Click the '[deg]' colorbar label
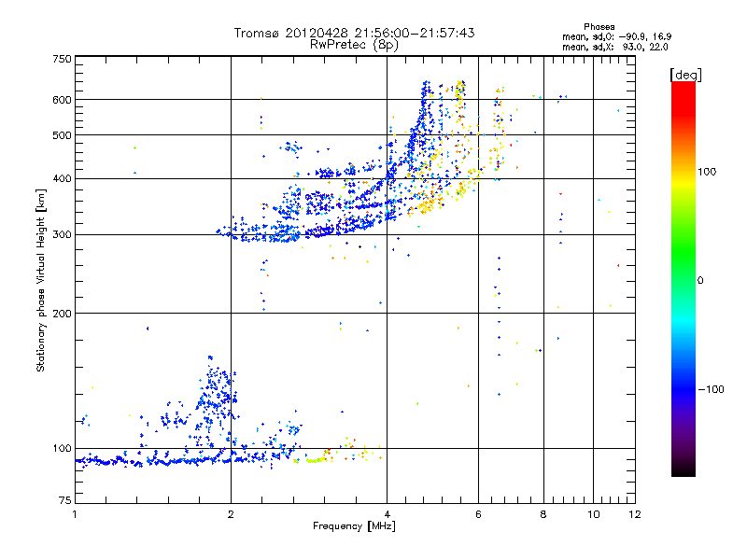This screenshot has height=560, width=747. (x=685, y=75)
